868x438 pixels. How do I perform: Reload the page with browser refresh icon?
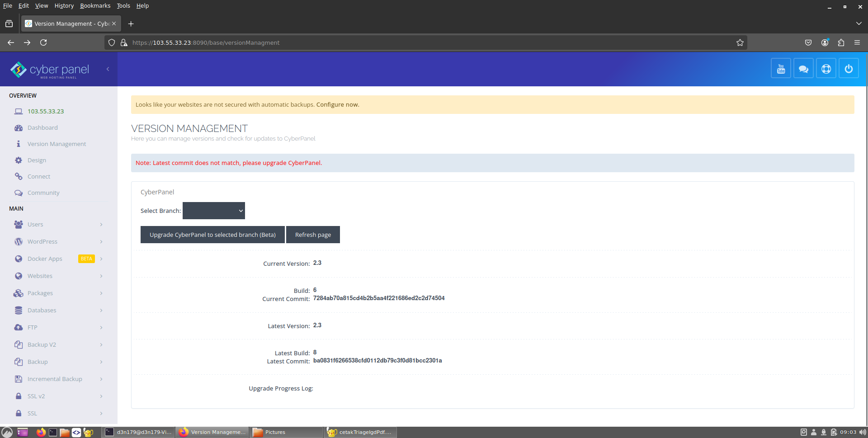[x=43, y=42]
